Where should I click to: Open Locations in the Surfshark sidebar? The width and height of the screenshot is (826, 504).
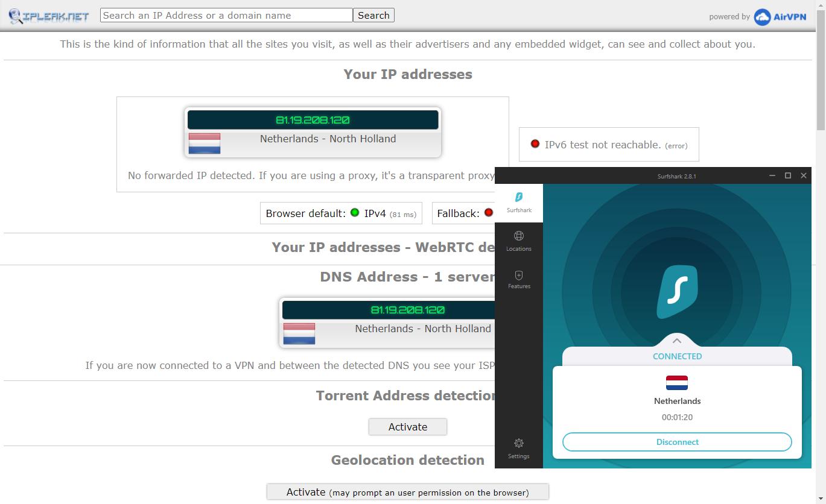click(519, 241)
